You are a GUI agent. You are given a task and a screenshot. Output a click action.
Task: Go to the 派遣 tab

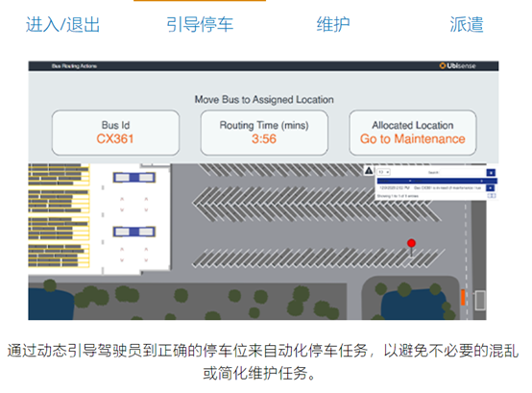pyautogui.click(x=467, y=24)
